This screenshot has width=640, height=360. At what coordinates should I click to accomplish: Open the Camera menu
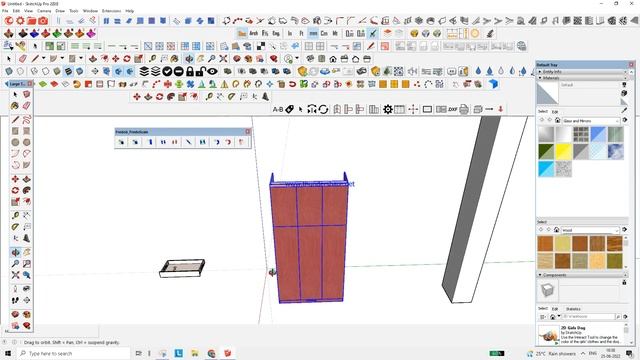point(44,11)
